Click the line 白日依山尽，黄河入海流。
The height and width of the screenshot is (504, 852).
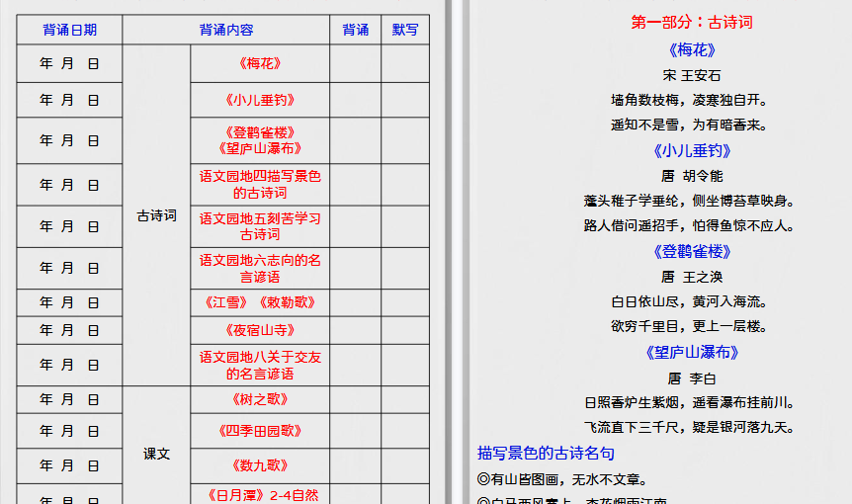pos(689,301)
